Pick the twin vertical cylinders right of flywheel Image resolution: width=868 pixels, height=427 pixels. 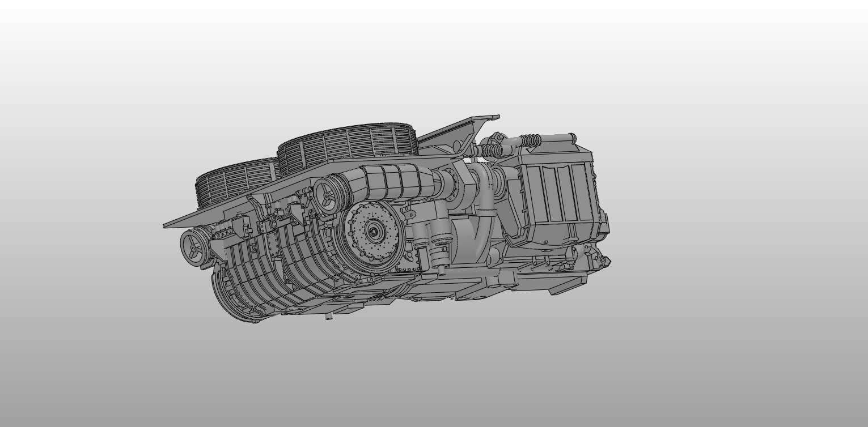pyautogui.click(x=431, y=249)
